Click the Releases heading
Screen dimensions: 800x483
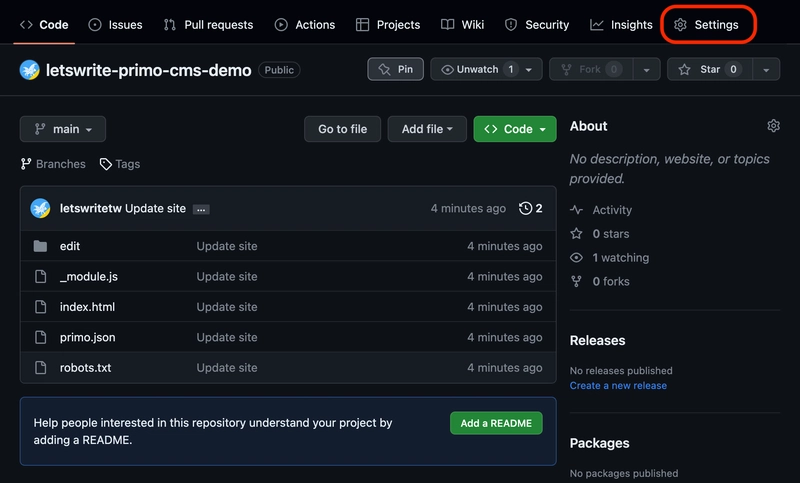[597, 340]
